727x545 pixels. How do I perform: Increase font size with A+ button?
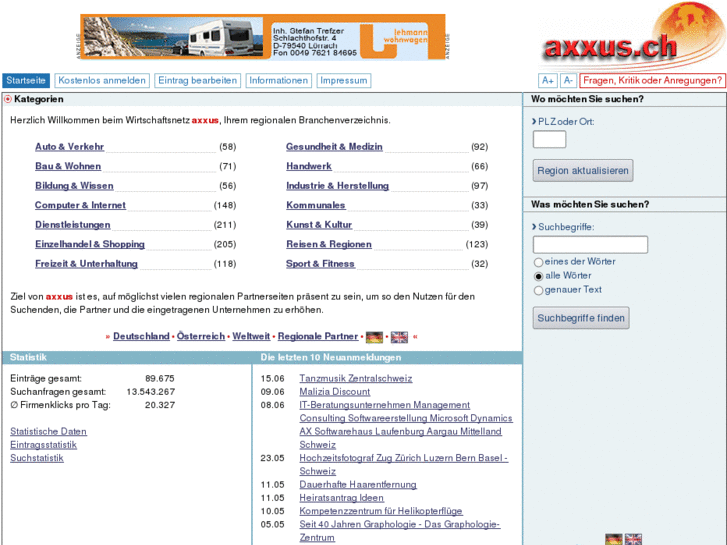[x=548, y=81]
